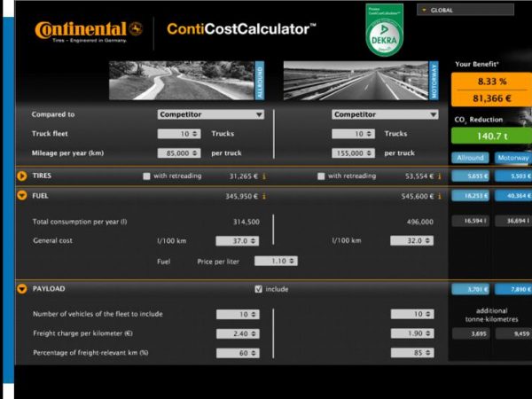Viewport: 532px width, 399px height.
Task: Expand the TIRES section arrow
Action: 22,176
